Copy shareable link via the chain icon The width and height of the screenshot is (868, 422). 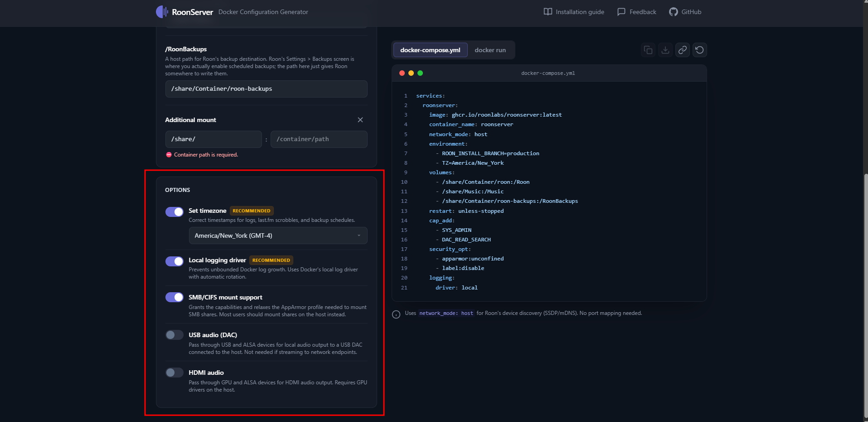682,50
